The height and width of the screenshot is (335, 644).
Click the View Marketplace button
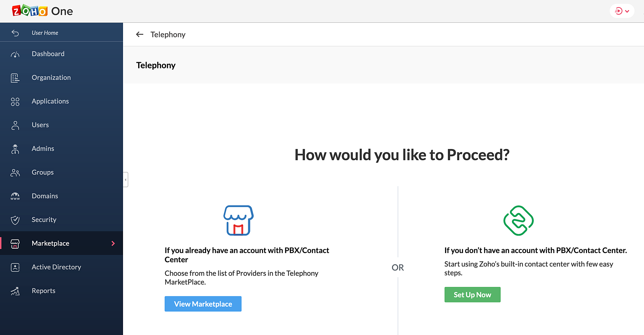click(x=203, y=304)
